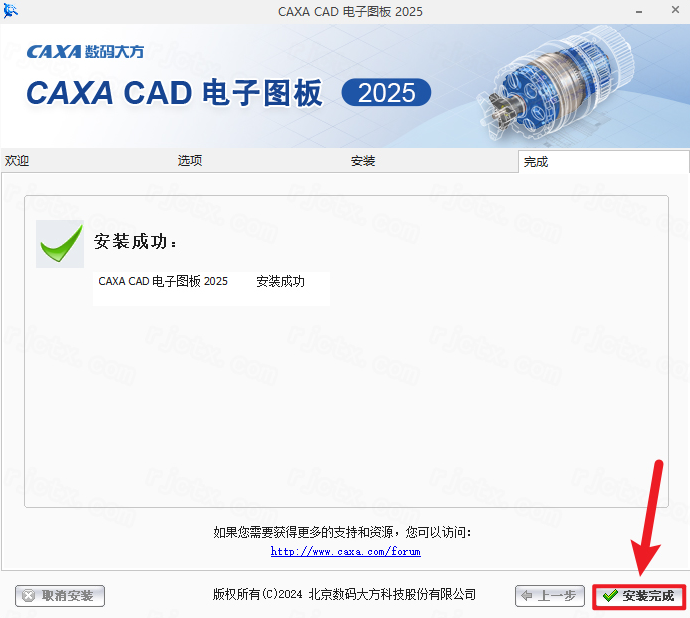Viewport: 690px width, 618px height.
Task: Click the CAXA 数码大方 logo
Action: tap(85, 52)
